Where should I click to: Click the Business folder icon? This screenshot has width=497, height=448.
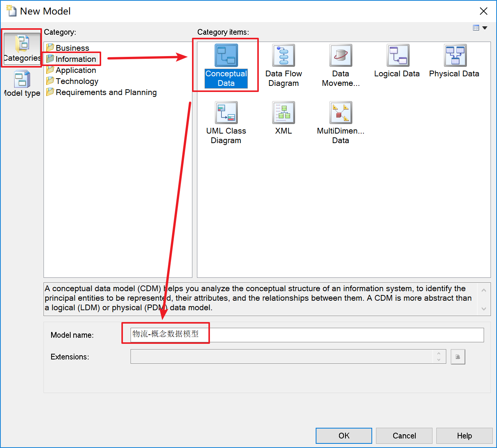[x=50, y=48]
